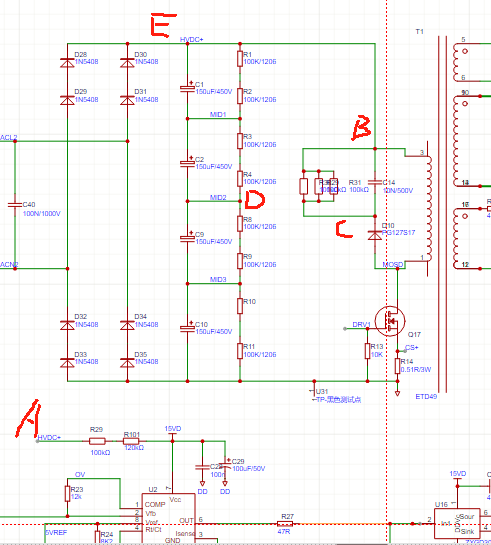Click the Q17 designator text
Viewport: 491px width, 545px height.
pos(414,334)
